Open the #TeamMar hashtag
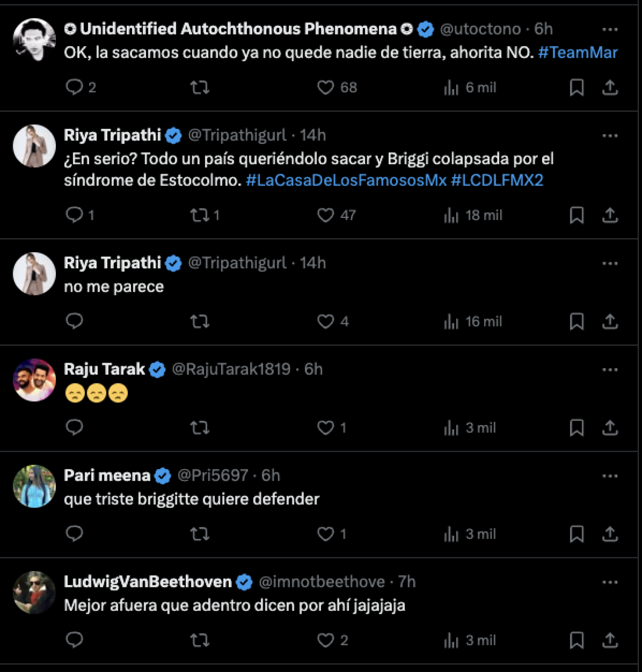 tap(578, 52)
